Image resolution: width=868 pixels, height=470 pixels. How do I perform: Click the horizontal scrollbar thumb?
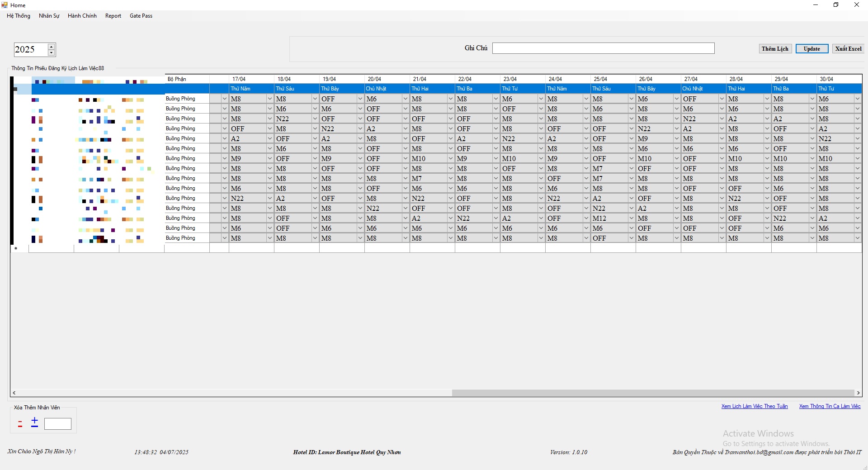(653, 393)
